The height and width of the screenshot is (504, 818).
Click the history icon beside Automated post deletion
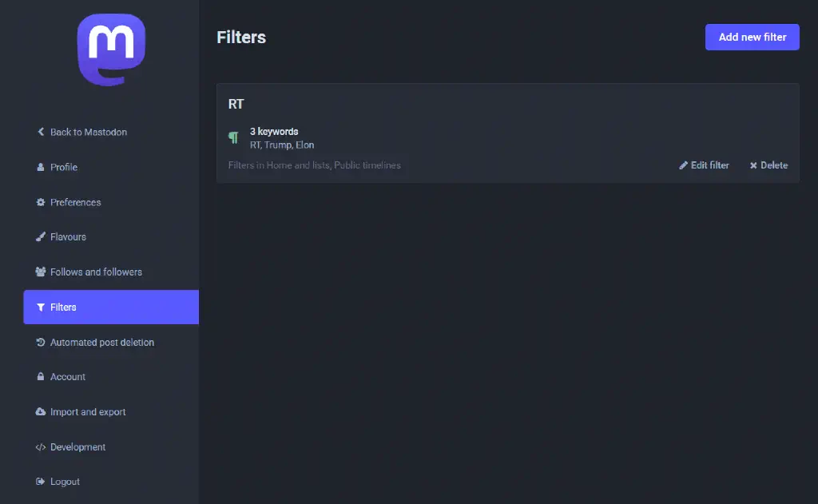tap(41, 343)
